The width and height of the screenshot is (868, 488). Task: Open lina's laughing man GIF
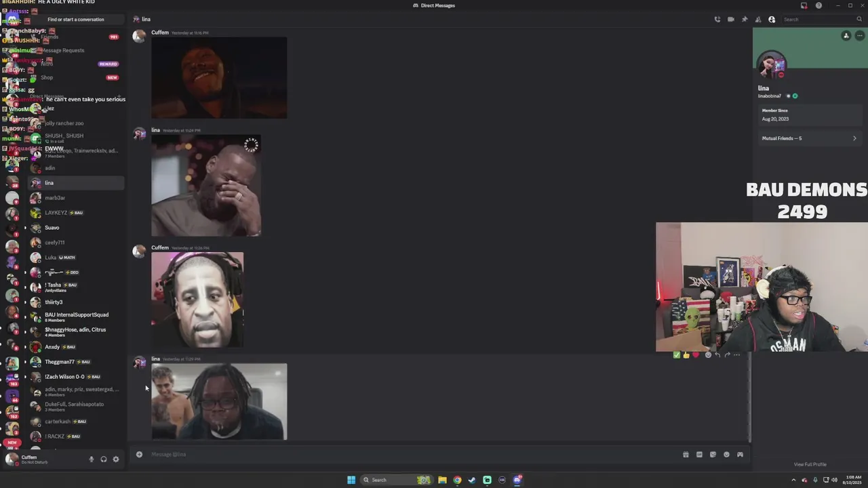tap(206, 186)
